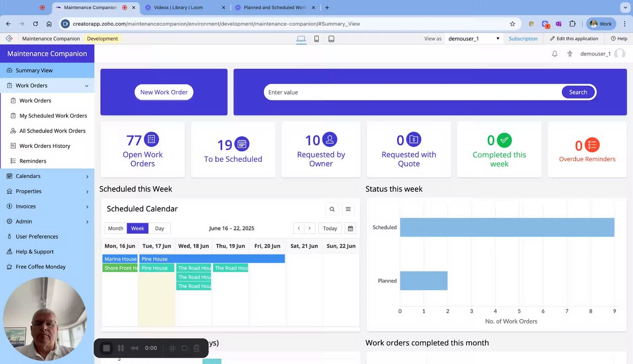Collapse the Work Orders sidebar section
Screen dimensions: 633x364
87,86
